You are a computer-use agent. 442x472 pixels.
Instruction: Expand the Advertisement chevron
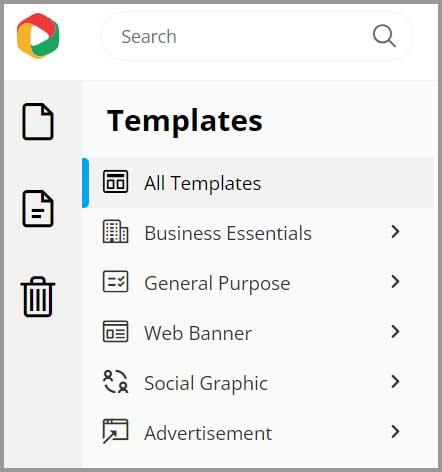(x=395, y=431)
